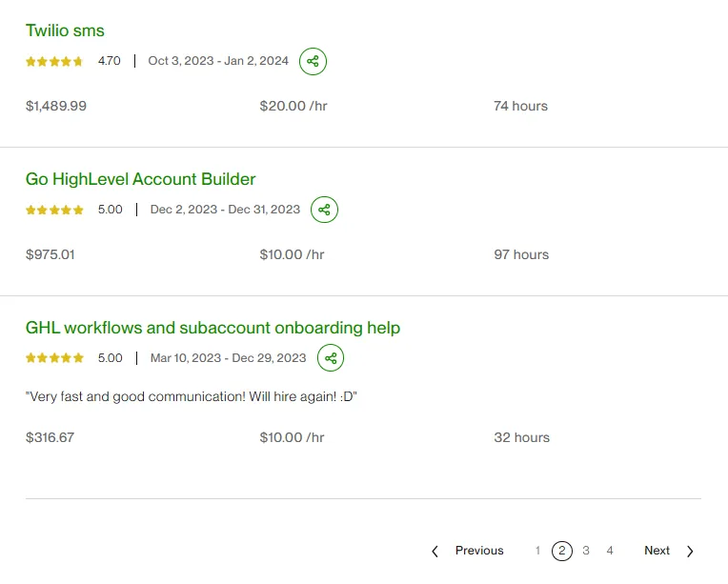Go to page 1 of work history

(x=537, y=551)
